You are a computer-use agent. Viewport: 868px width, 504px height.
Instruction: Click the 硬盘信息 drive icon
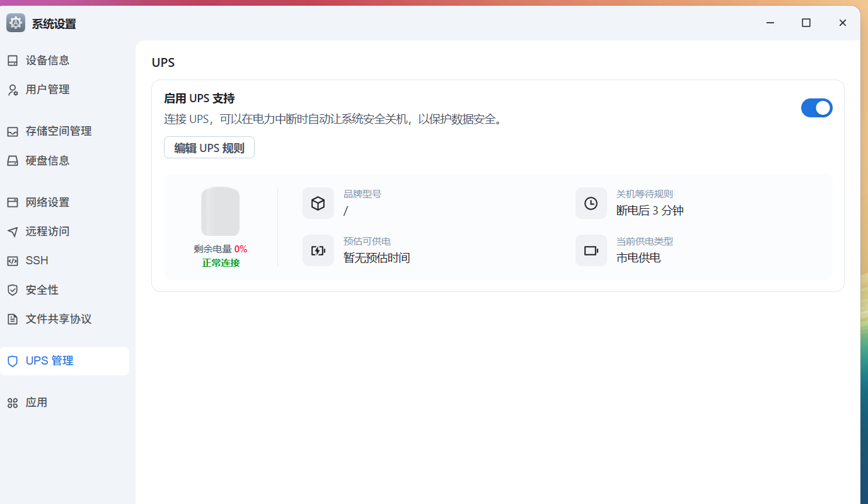pos(13,160)
